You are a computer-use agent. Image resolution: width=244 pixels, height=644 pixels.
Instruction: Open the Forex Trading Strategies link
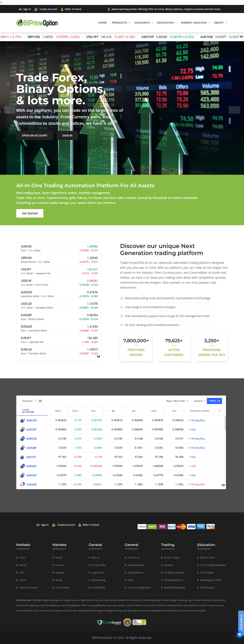coord(213,565)
